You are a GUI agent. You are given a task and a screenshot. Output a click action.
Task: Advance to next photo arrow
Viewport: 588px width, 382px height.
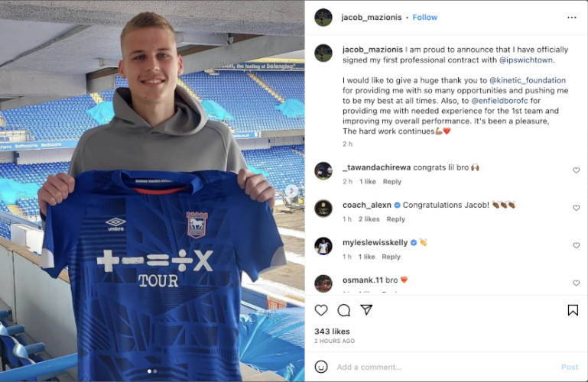click(x=291, y=191)
